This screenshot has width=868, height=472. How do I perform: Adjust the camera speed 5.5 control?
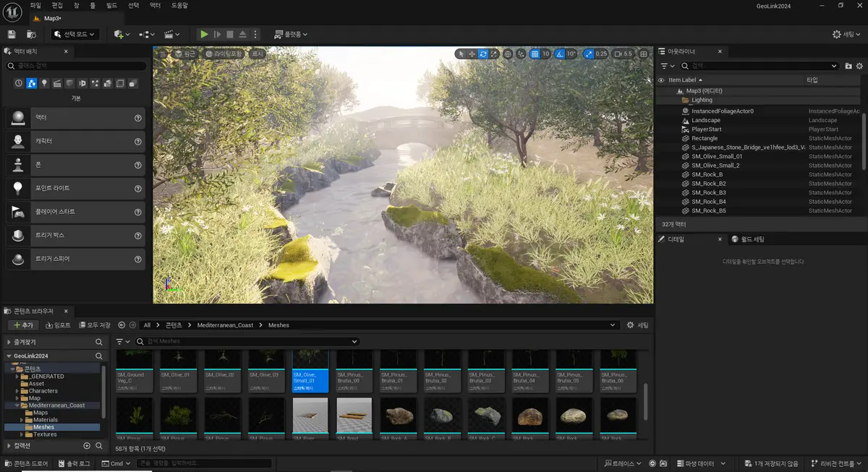click(x=623, y=53)
